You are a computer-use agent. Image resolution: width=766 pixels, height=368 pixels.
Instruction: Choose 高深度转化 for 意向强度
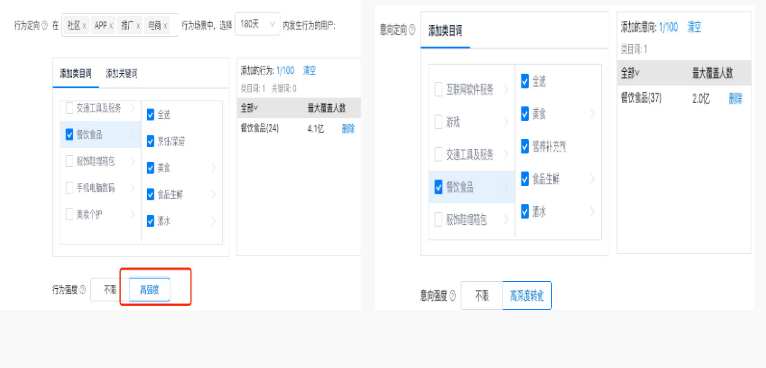[x=527, y=296]
